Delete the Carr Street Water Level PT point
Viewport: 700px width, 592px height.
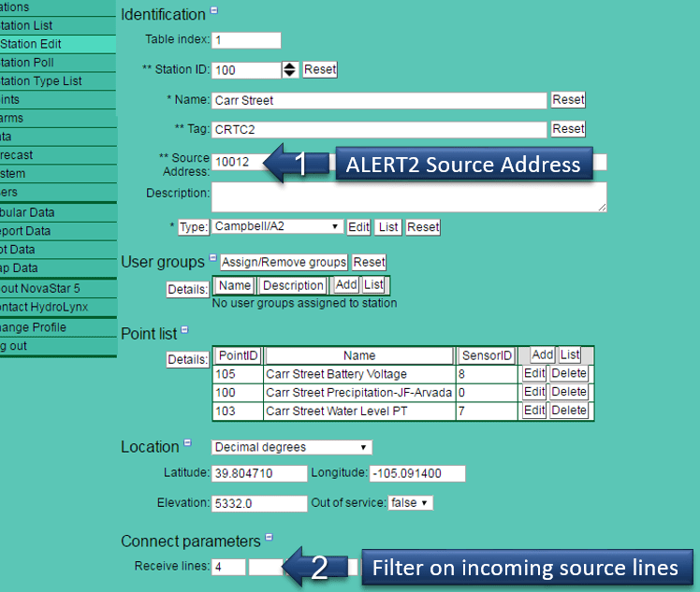tap(568, 411)
